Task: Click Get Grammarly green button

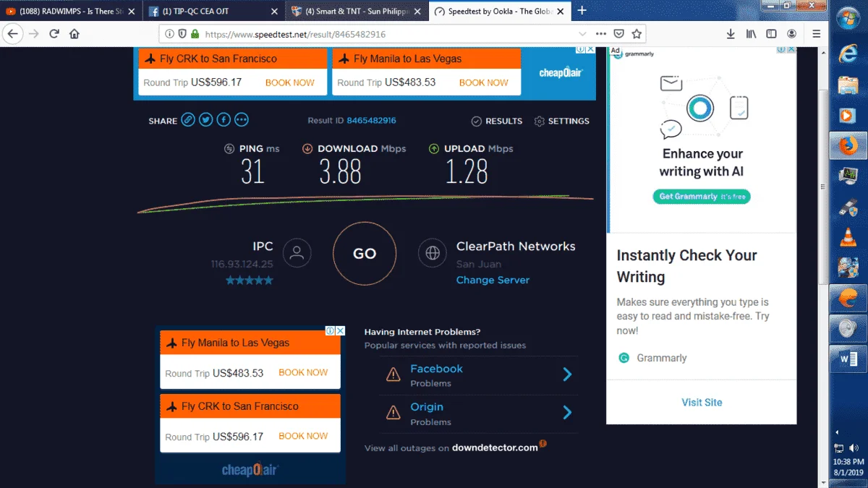Action: (702, 196)
